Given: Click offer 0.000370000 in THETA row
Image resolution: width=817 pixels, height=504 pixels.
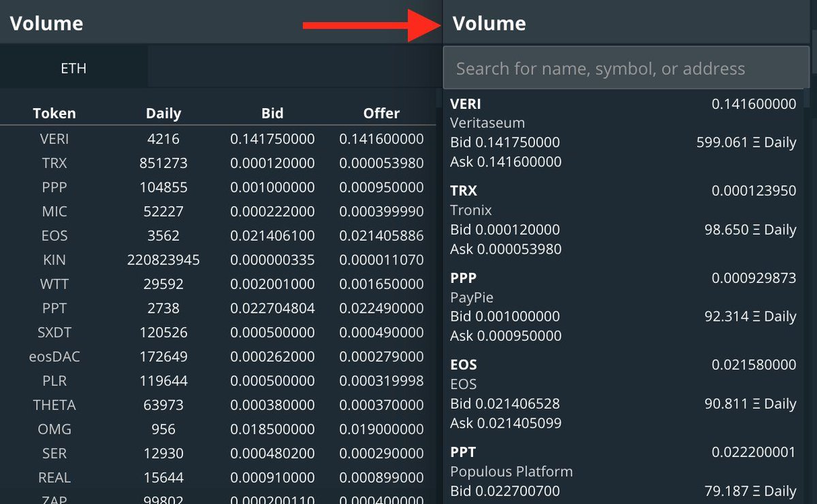Looking at the screenshot, I should click(x=381, y=405).
